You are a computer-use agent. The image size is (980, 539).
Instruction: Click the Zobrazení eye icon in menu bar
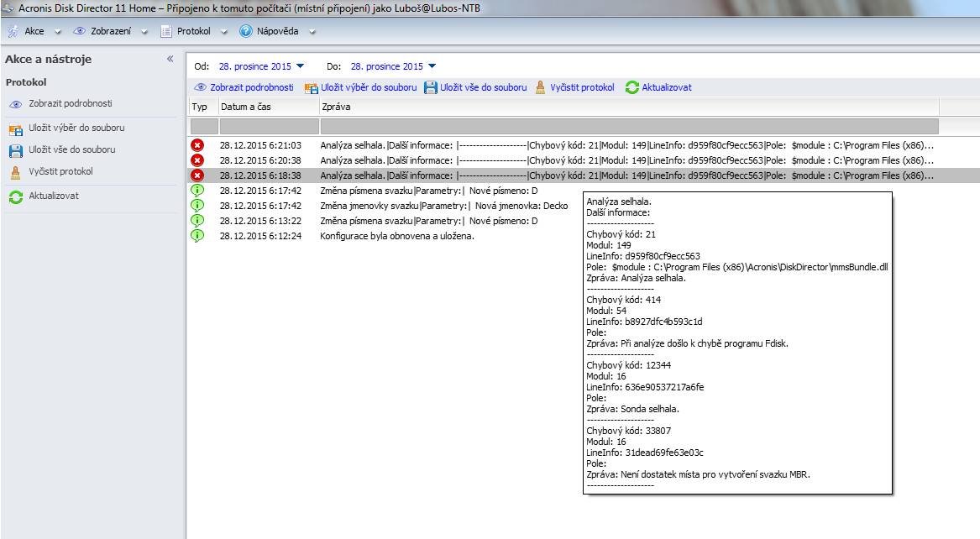click(x=80, y=31)
